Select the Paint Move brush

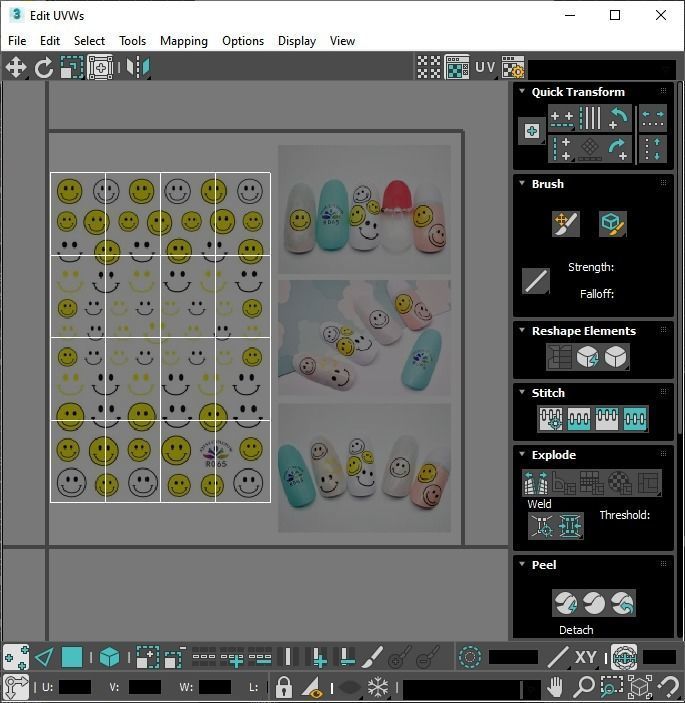click(x=566, y=224)
